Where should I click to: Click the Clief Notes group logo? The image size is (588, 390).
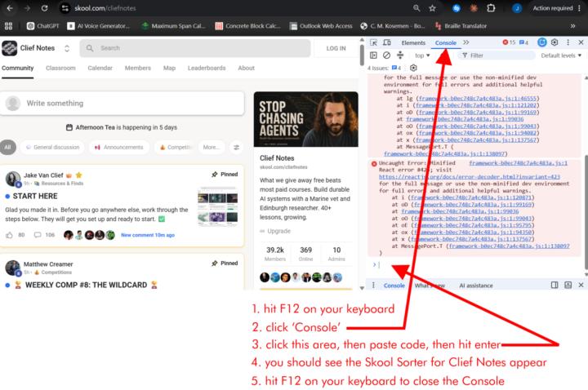coord(9,48)
